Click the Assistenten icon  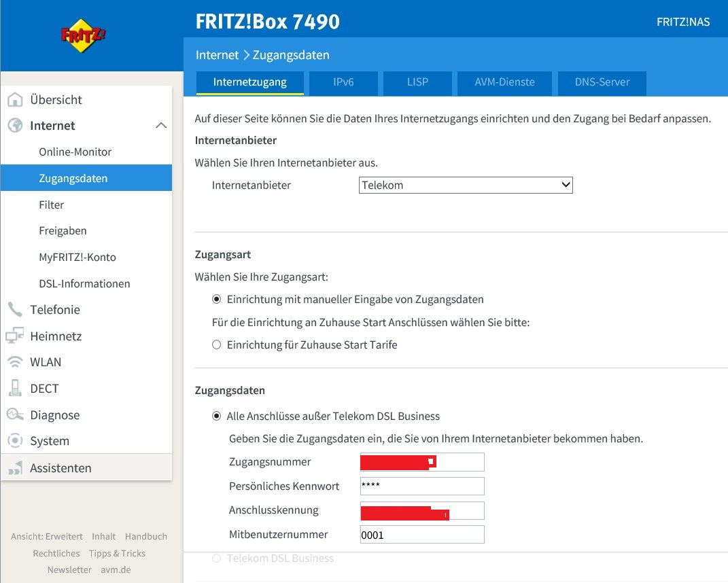(16, 468)
